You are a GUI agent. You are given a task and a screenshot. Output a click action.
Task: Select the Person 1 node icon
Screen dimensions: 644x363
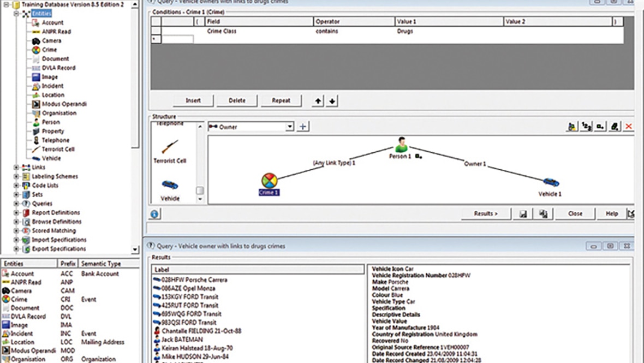pyautogui.click(x=402, y=145)
